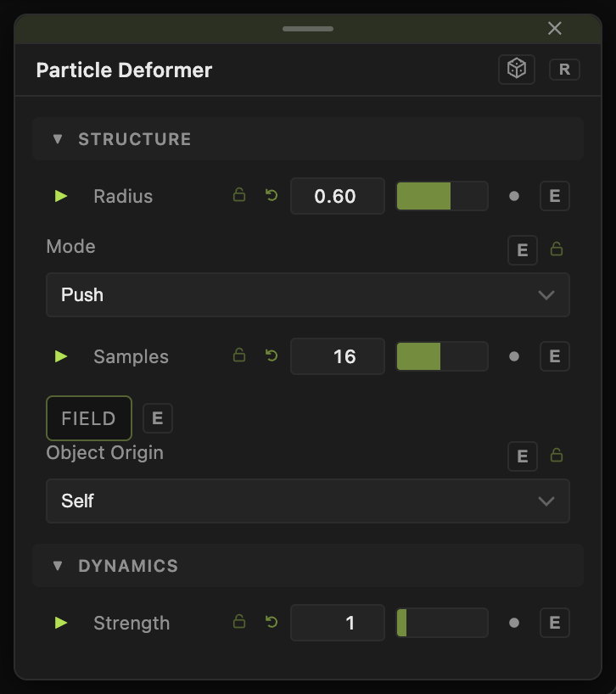Open the E expression button for Radius

click(x=555, y=196)
